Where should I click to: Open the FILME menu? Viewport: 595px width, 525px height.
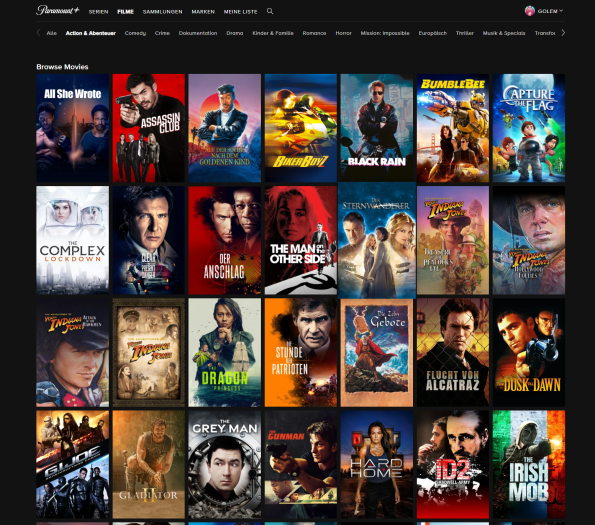pyautogui.click(x=126, y=12)
